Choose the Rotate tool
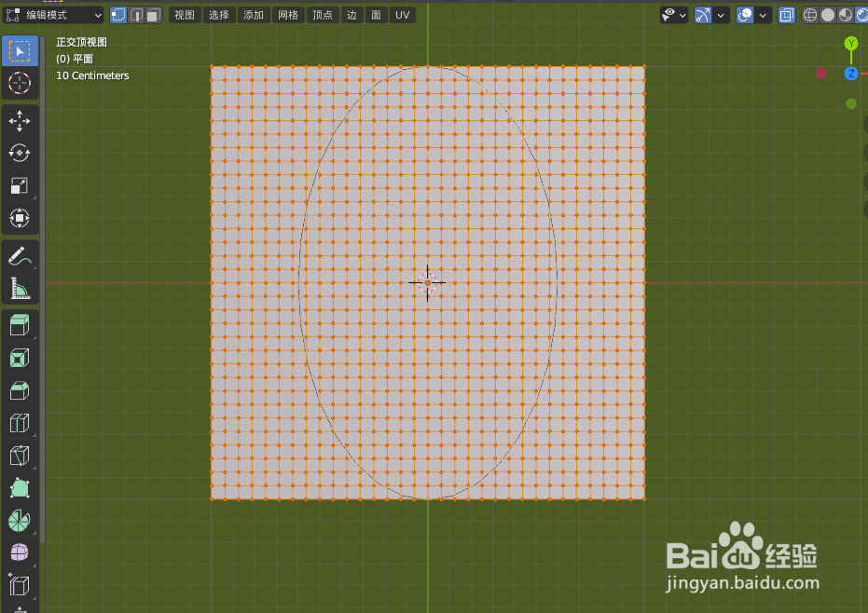The image size is (868, 613). [x=20, y=153]
